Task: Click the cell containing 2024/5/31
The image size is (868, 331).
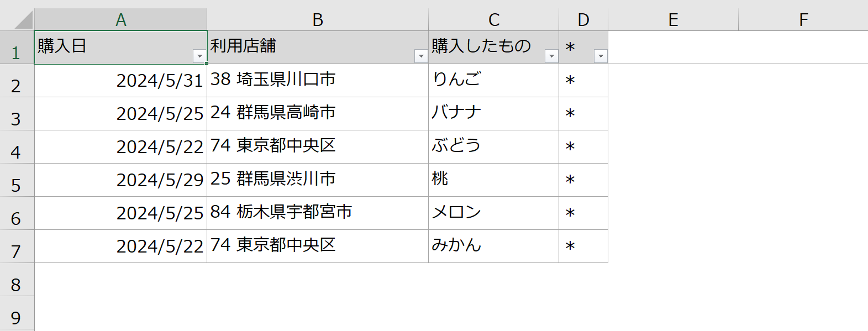Action: [x=120, y=81]
